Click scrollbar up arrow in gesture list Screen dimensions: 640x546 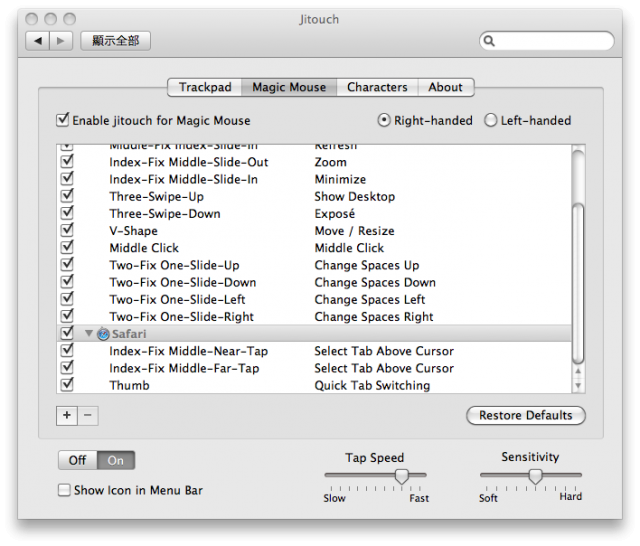coord(578,371)
